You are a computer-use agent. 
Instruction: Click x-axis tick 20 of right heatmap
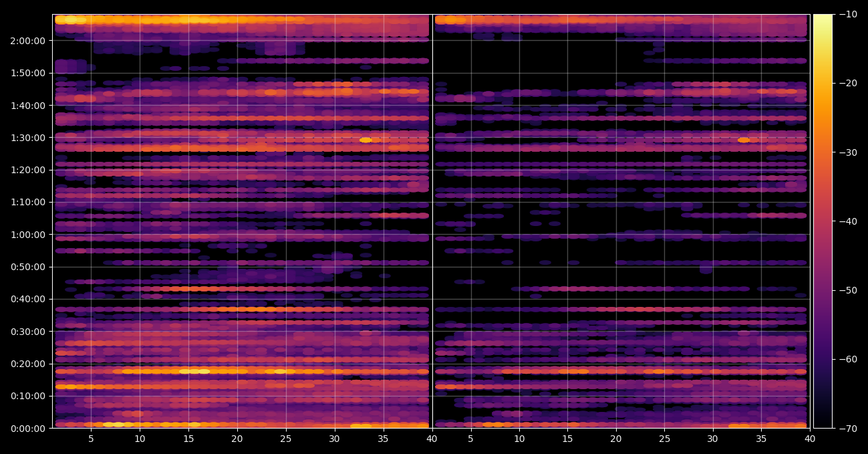pyautogui.click(x=616, y=439)
